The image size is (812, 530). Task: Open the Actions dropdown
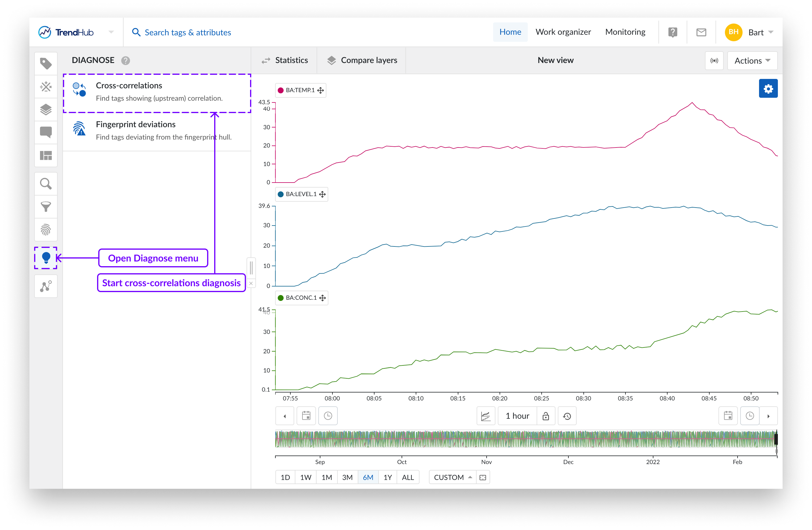[752, 61]
